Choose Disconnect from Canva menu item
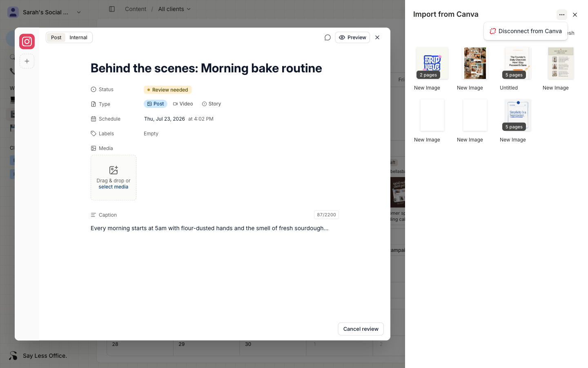588x368 pixels. [526, 31]
